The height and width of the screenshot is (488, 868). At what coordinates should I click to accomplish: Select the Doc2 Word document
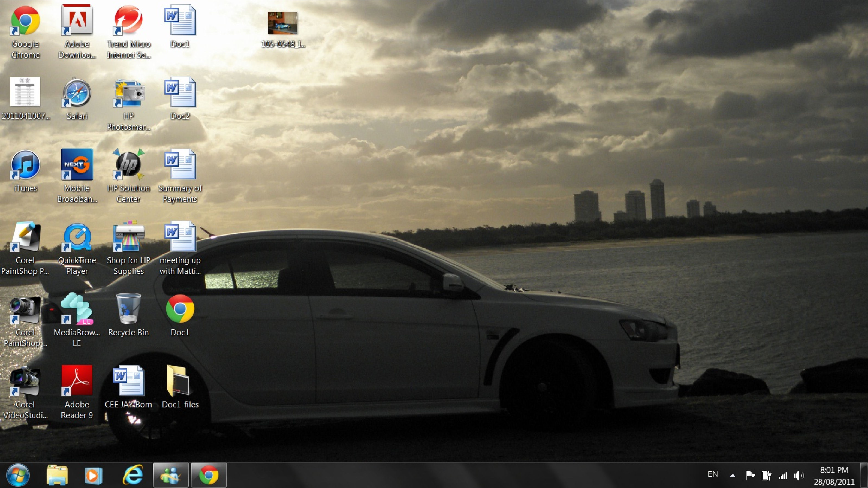pyautogui.click(x=180, y=99)
